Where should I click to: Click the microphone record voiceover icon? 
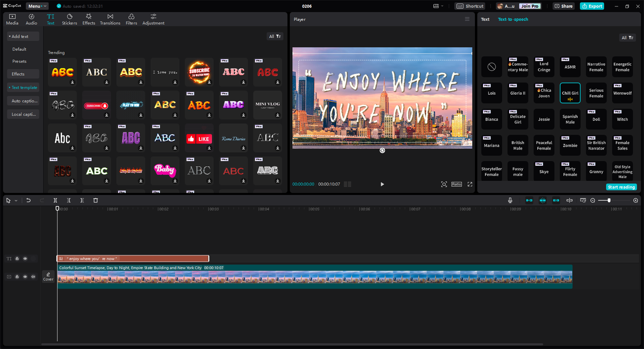[x=510, y=200]
